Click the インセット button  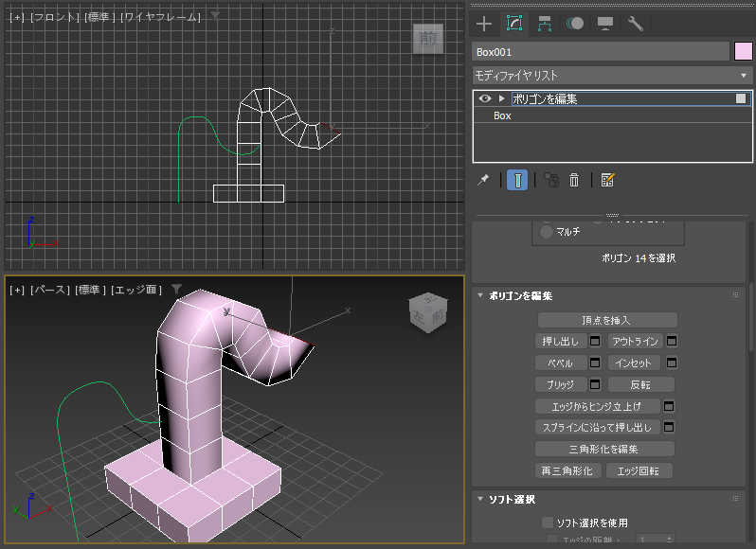(634, 363)
